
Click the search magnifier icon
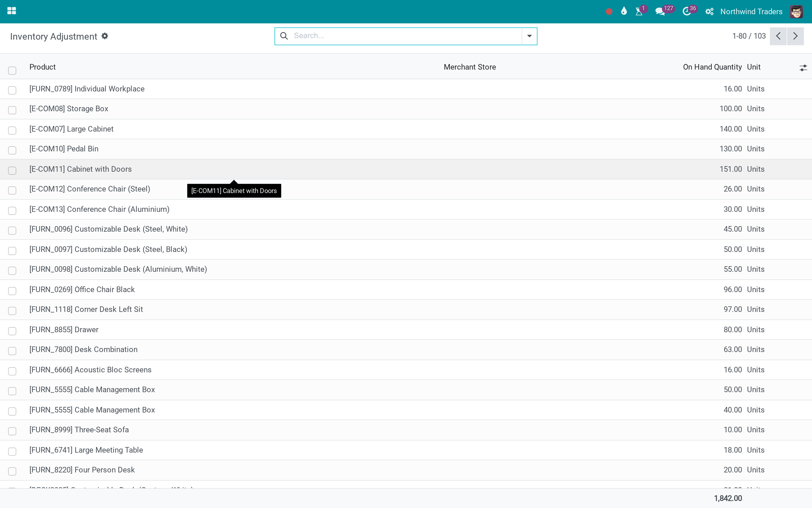[284, 36]
